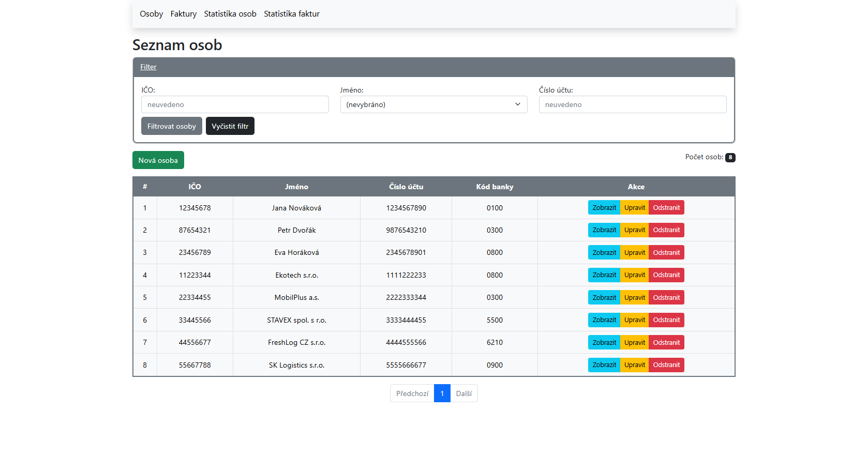The image size is (868, 456).
Task: Edit the SK Logistics s.r.o. entry
Action: pos(634,365)
